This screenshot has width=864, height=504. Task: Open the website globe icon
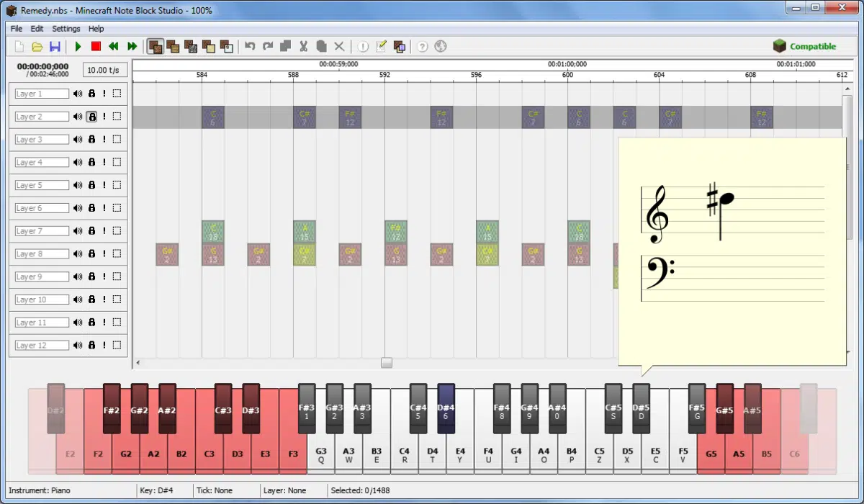pos(441,47)
